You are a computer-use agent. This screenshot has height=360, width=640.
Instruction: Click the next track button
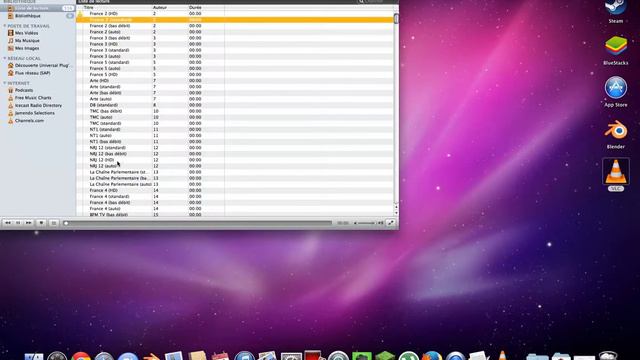pyautogui.click(x=29, y=223)
